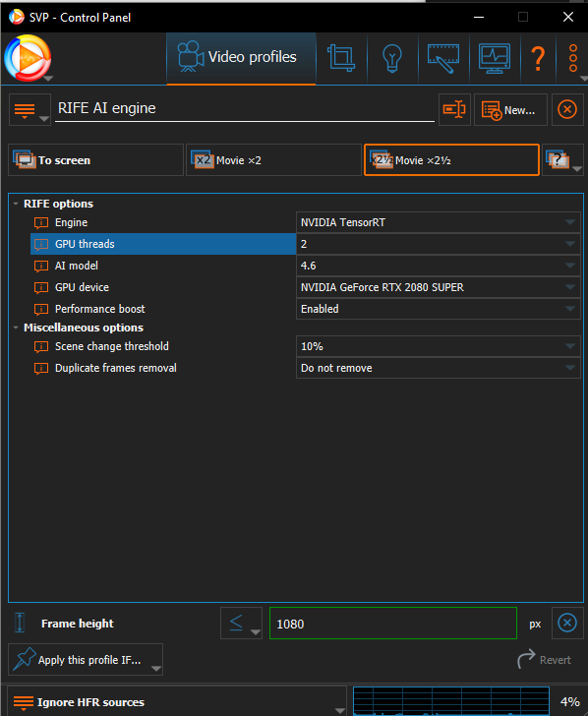Open the extra frame rate modes dropdown
588x716 pixels.
(562, 160)
